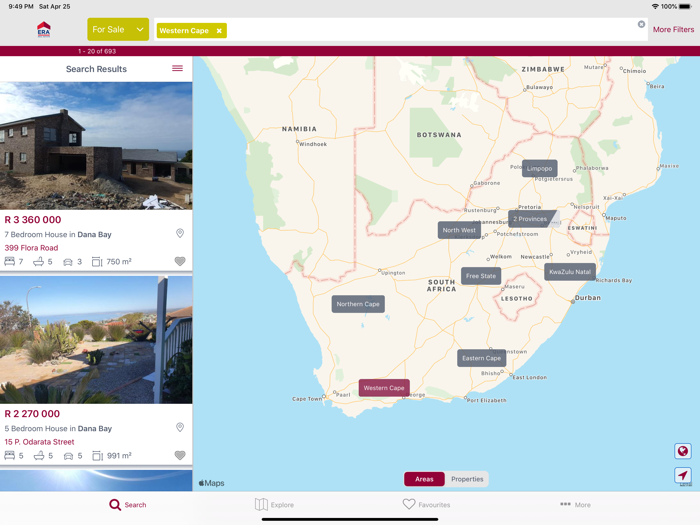Image resolution: width=700 pixels, height=525 pixels.
Task: Open the Search tab
Action: [x=128, y=504]
